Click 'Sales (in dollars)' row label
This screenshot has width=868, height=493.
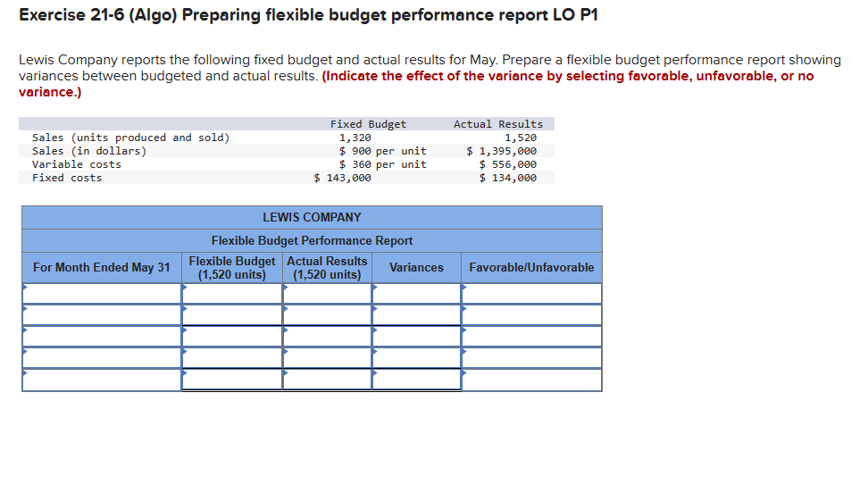click(x=89, y=151)
